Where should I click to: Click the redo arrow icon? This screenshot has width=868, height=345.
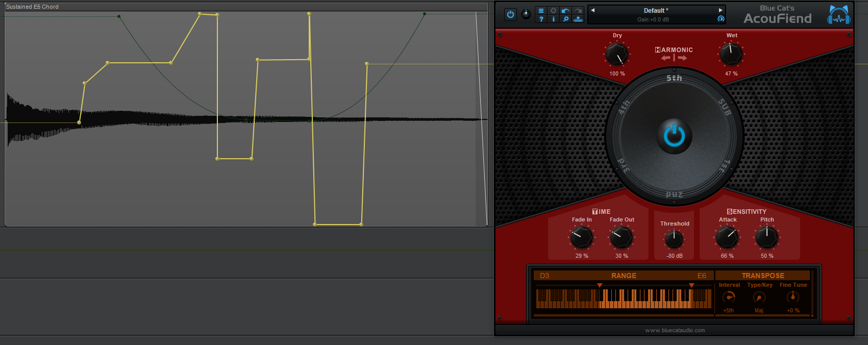click(578, 11)
